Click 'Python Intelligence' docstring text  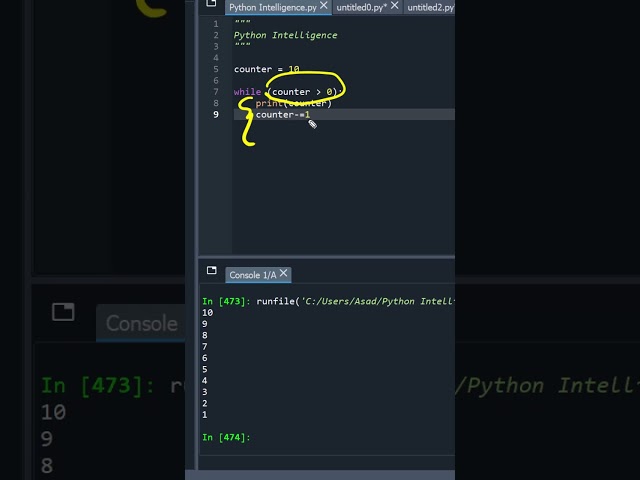pos(285,35)
